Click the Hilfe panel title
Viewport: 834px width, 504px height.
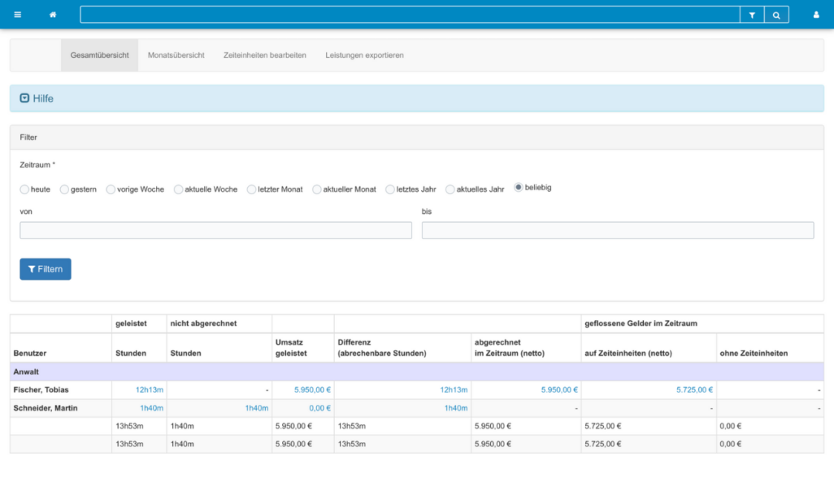(x=43, y=98)
